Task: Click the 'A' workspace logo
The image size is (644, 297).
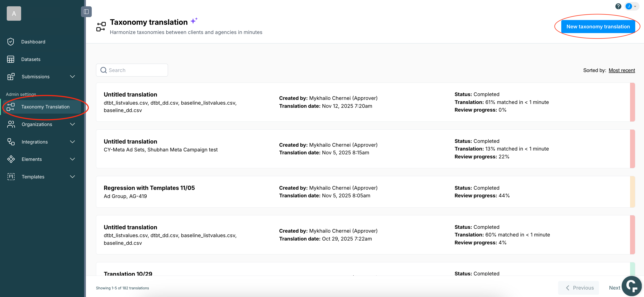Action: pyautogui.click(x=14, y=13)
